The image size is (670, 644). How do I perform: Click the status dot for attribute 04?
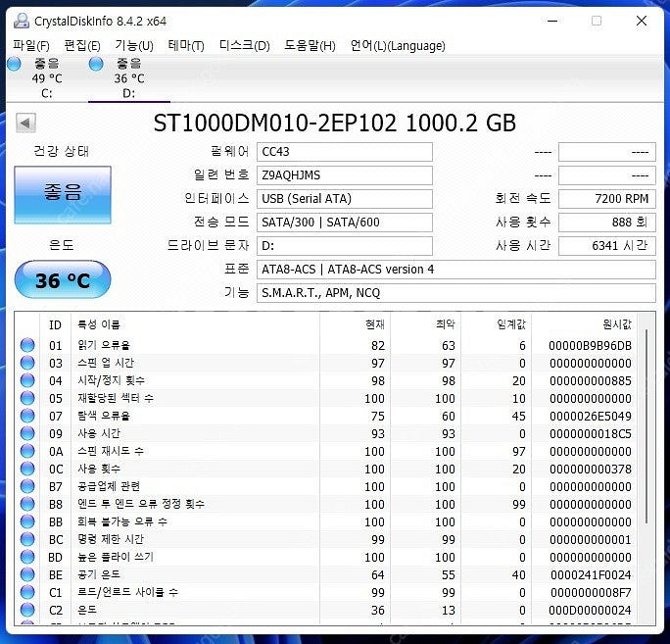tap(27, 379)
